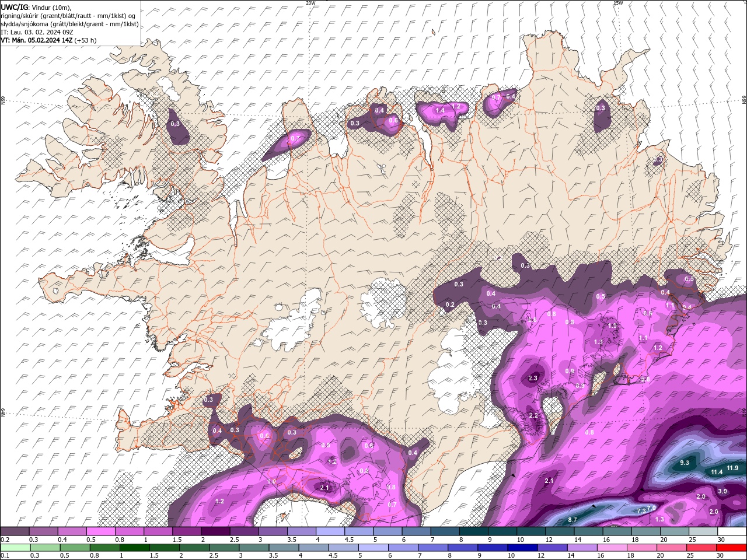This screenshot has width=747, height=560.
Task: Click the 8.7 precipitation value
Action: click(573, 520)
